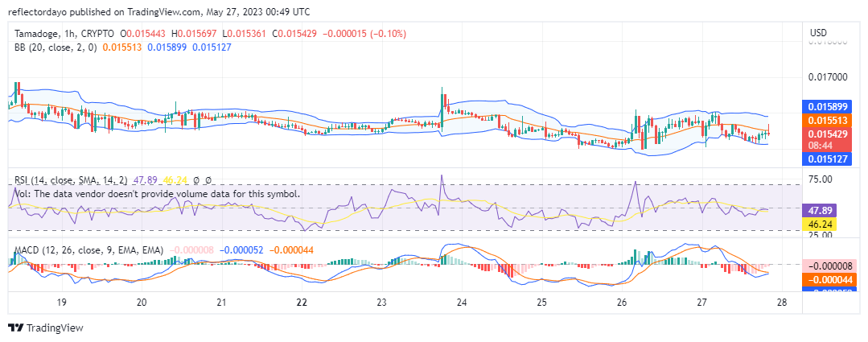Click the yellow 46.24 RSI average tag
868x342 pixels.
[819, 225]
